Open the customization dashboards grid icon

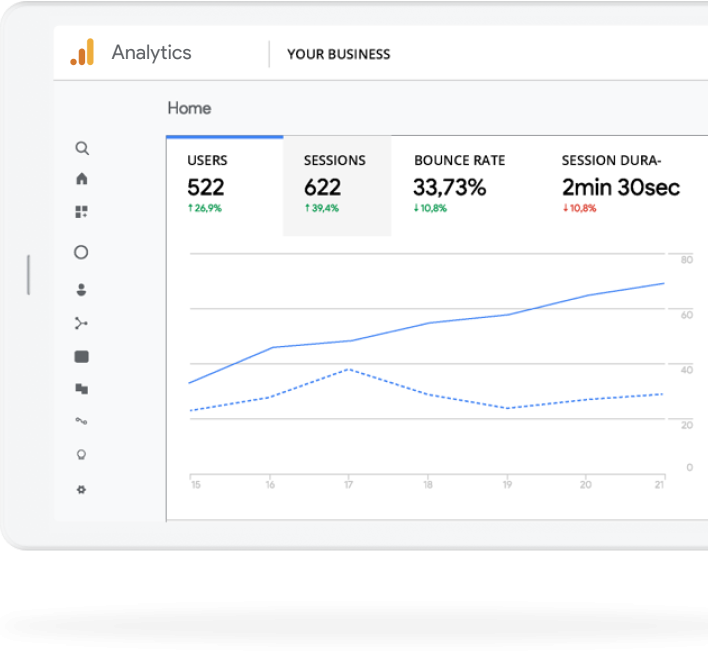(82, 212)
